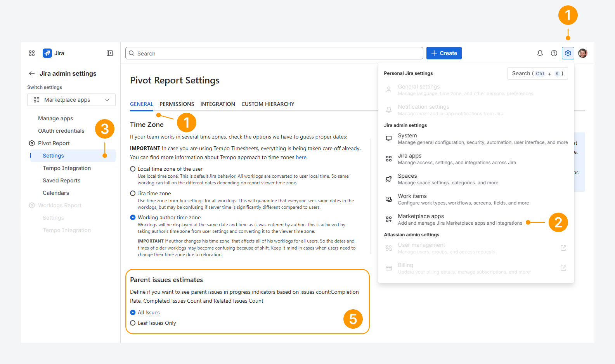
Task: Click the Work items icon
Action: (x=389, y=199)
